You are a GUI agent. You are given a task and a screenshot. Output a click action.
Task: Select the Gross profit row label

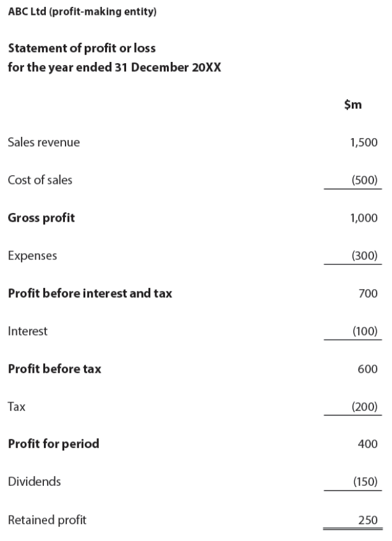[x=41, y=218]
